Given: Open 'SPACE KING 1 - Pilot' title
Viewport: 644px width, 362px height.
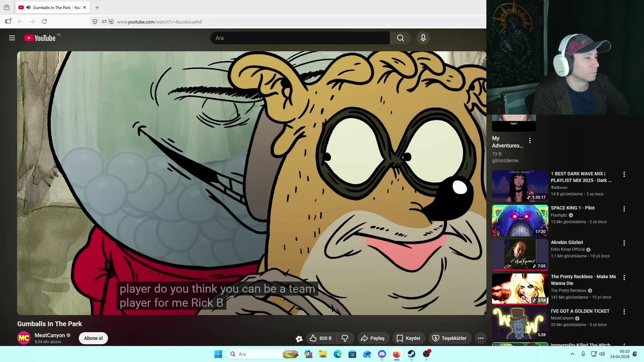Looking at the screenshot, I should 573,208.
